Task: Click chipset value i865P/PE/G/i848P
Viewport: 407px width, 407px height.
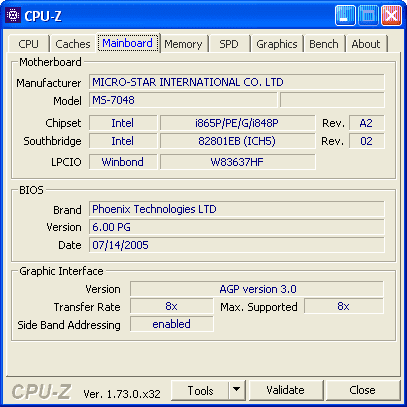Action: click(237, 123)
